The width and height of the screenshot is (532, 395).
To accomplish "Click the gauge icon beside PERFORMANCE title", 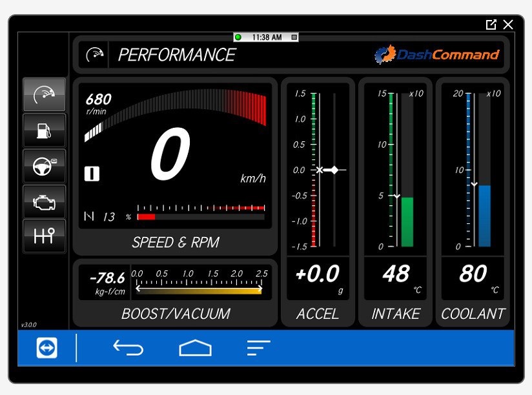I will 95,55.
